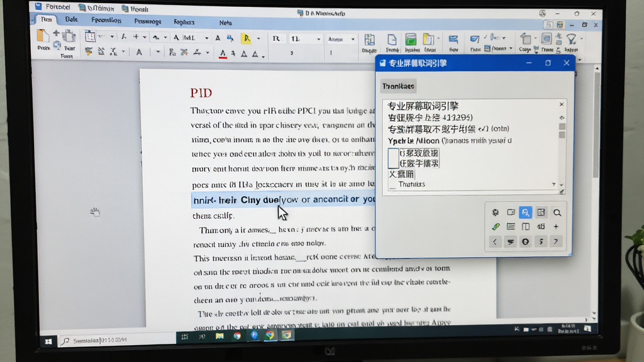This screenshot has width=644, height=362.
Task: Expand the font size box dropdown
Action: tap(318, 40)
